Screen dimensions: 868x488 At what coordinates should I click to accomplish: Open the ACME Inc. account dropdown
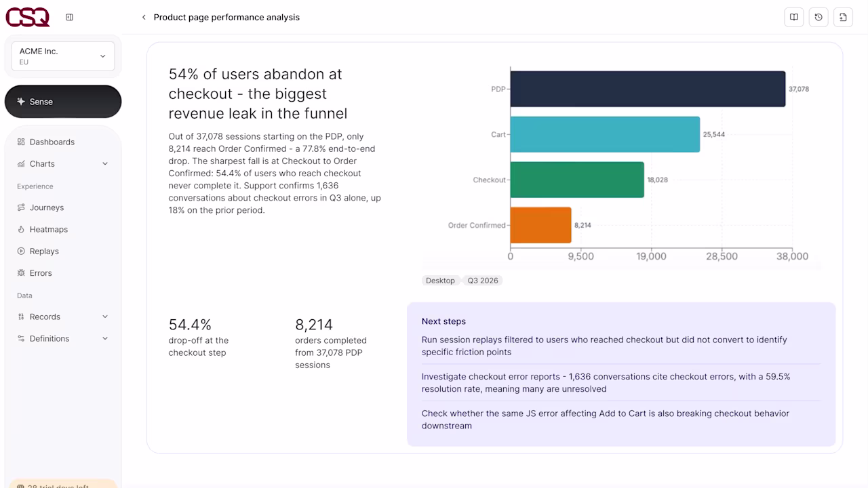coord(63,56)
